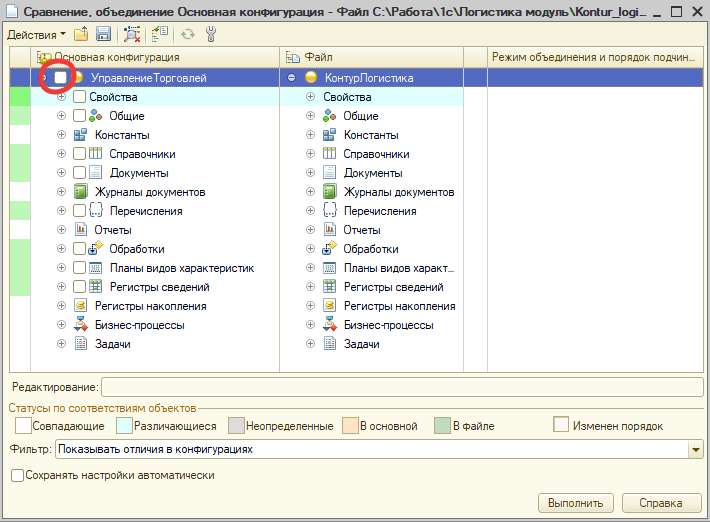Screen dimensions: 710x522
Task: Check the УправлениеТорговлей root checkbox
Action: [x=61, y=78]
